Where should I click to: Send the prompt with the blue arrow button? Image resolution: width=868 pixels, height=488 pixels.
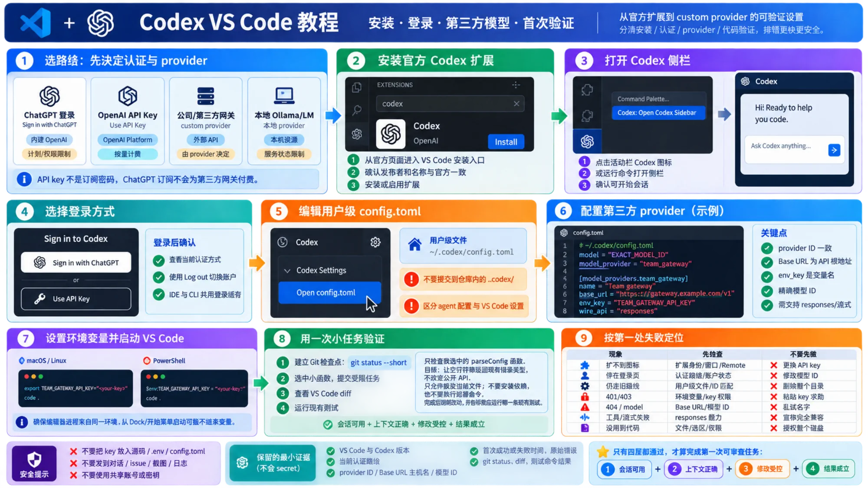click(x=834, y=150)
